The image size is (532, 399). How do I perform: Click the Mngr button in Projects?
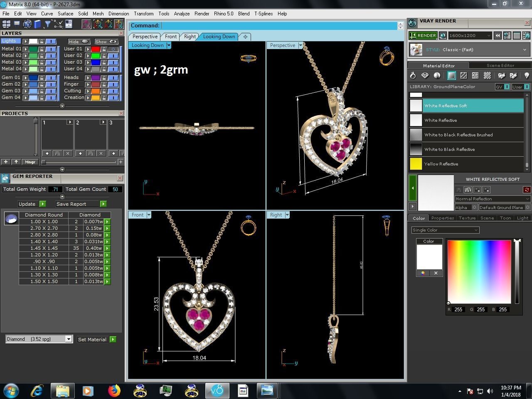point(30,162)
